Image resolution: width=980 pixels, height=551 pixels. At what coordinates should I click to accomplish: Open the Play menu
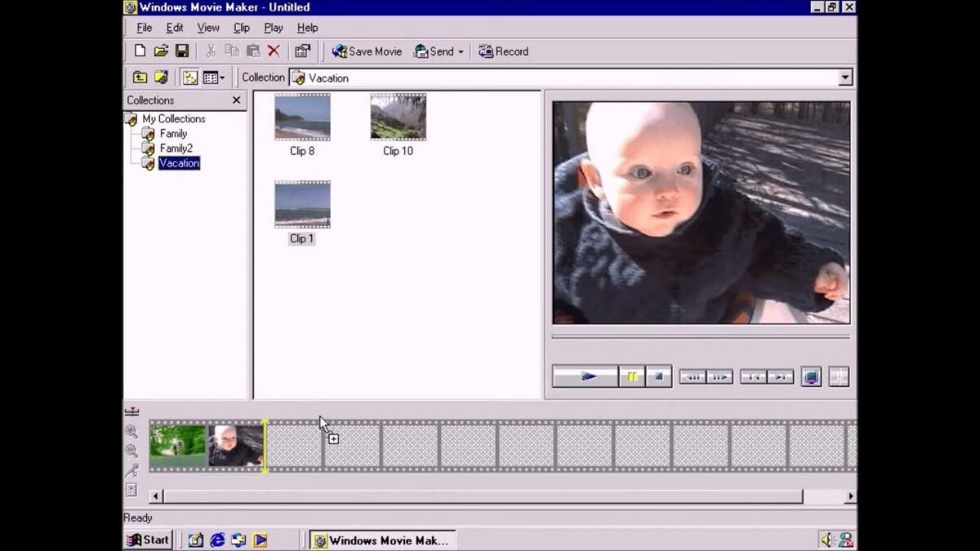pos(273,28)
